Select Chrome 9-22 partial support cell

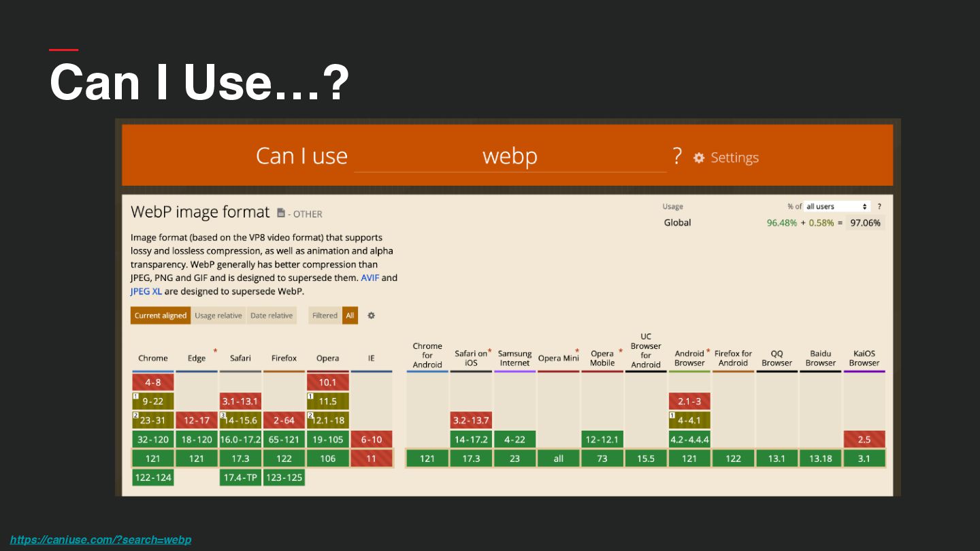point(153,401)
